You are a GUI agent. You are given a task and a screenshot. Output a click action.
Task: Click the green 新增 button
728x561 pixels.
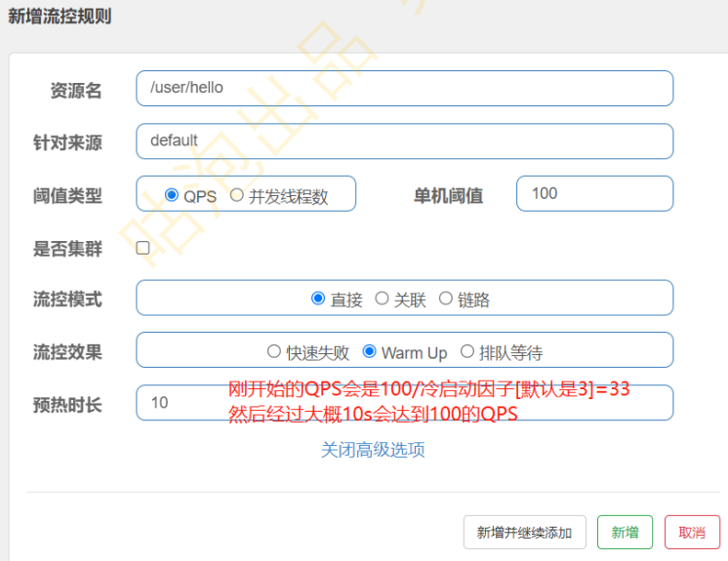coord(625,532)
